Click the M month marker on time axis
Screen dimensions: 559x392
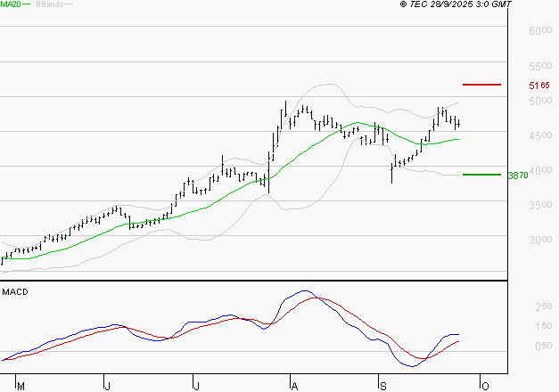(x=21, y=387)
